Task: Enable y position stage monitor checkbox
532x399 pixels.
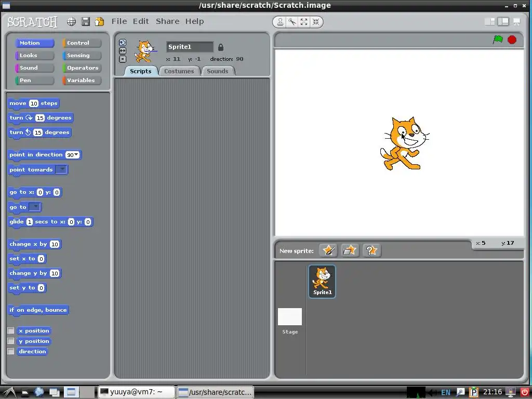Action: click(x=11, y=341)
